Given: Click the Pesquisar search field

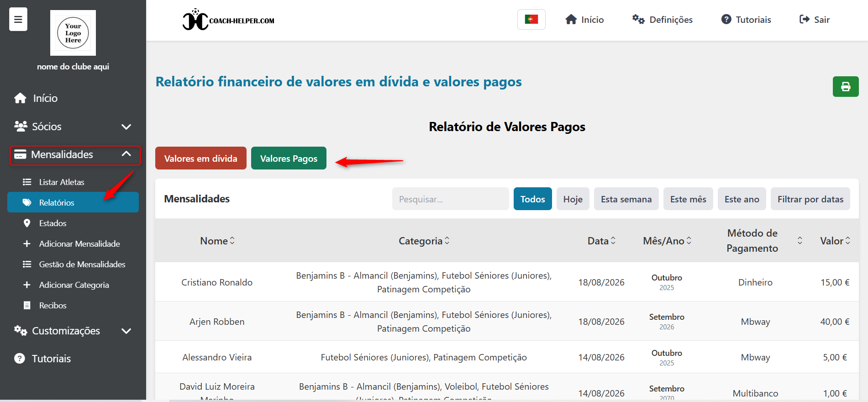Looking at the screenshot, I should [x=451, y=199].
